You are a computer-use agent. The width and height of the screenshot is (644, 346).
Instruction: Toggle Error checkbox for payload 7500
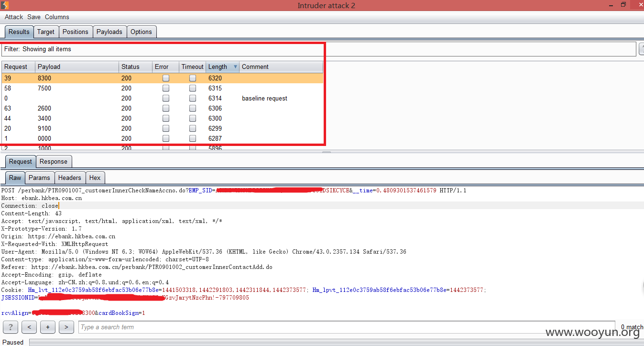point(166,88)
